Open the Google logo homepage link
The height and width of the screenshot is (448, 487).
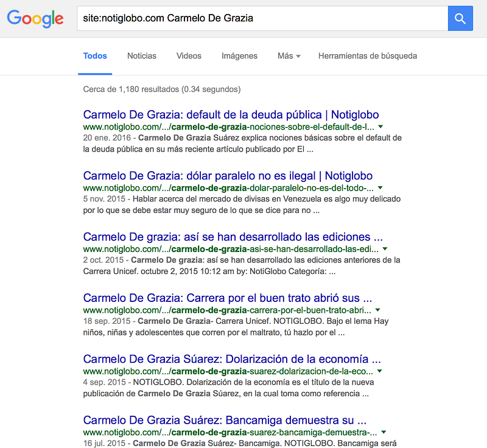35,19
